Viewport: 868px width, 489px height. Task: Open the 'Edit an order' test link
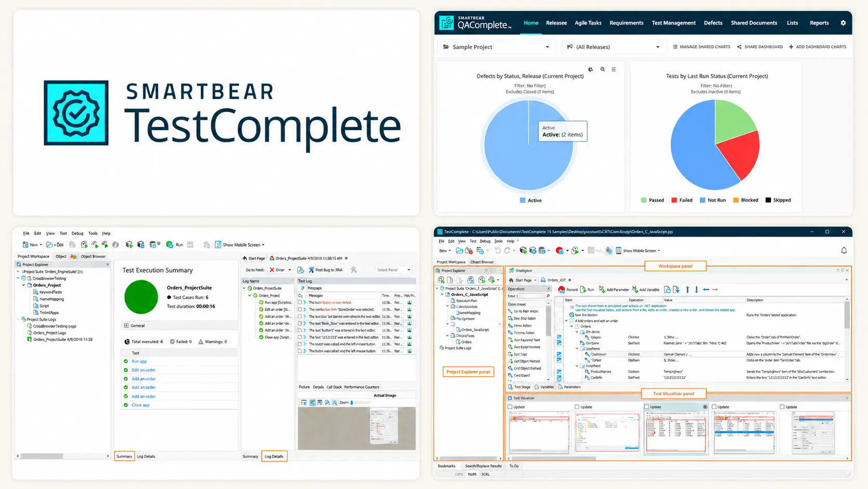pyautogui.click(x=144, y=370)
